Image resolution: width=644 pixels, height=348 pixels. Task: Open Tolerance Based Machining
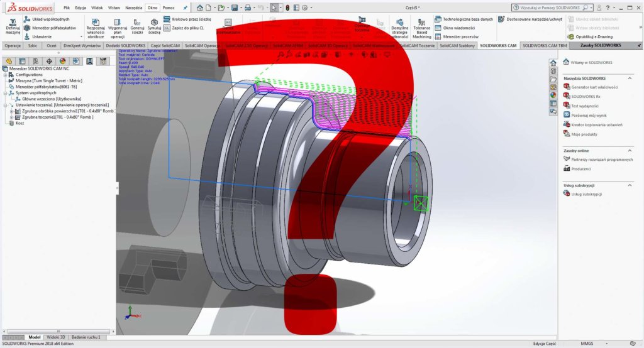click(422, 28)
